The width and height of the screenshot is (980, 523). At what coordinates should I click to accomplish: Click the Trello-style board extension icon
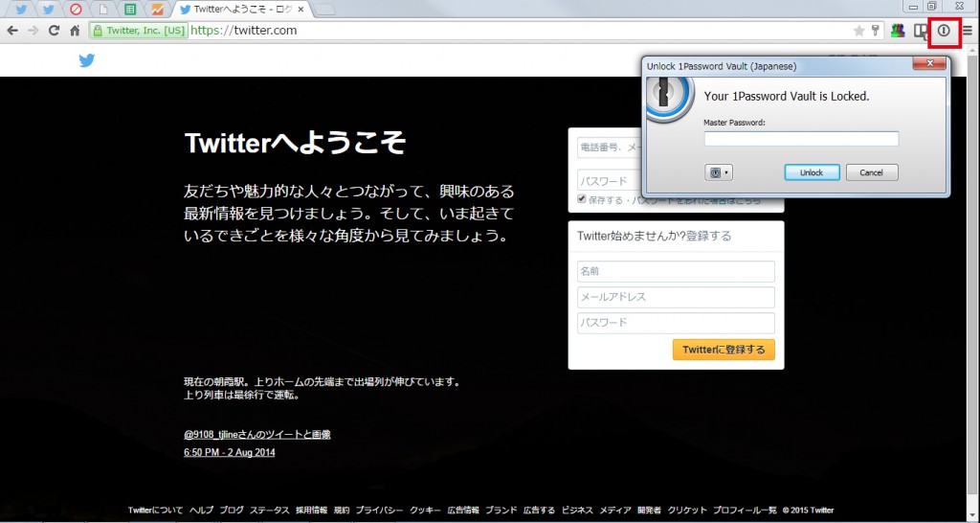pos(921,30)
